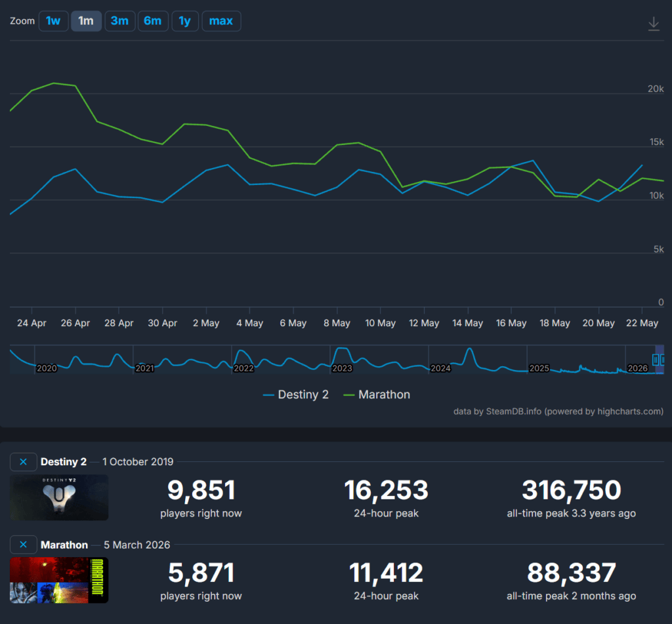Select the 1w zoom range
This screenshot has width=672, height=624.
tap(53, 21)
